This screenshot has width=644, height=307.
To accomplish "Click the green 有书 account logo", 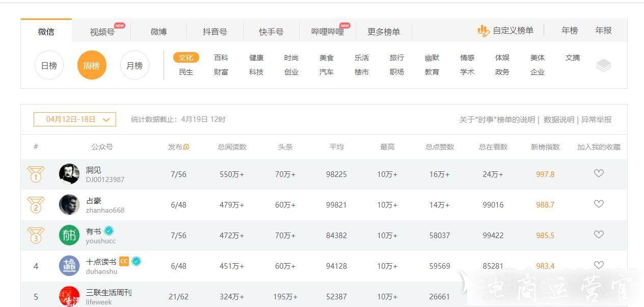I will point(69,235).
